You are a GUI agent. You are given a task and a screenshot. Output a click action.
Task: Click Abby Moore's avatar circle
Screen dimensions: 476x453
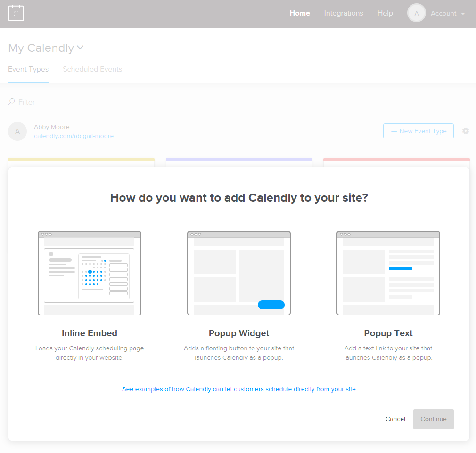pyautogui.click(x=17, y=131)
